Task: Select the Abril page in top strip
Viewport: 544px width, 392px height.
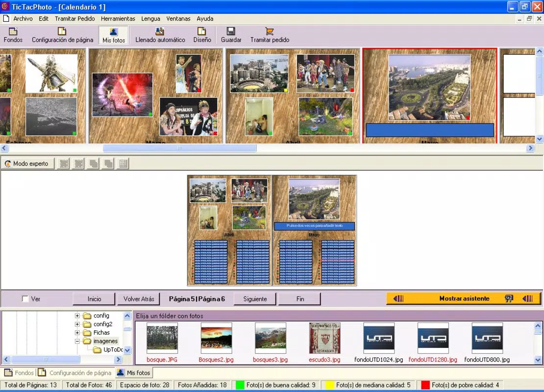Action: click(293, 96)
